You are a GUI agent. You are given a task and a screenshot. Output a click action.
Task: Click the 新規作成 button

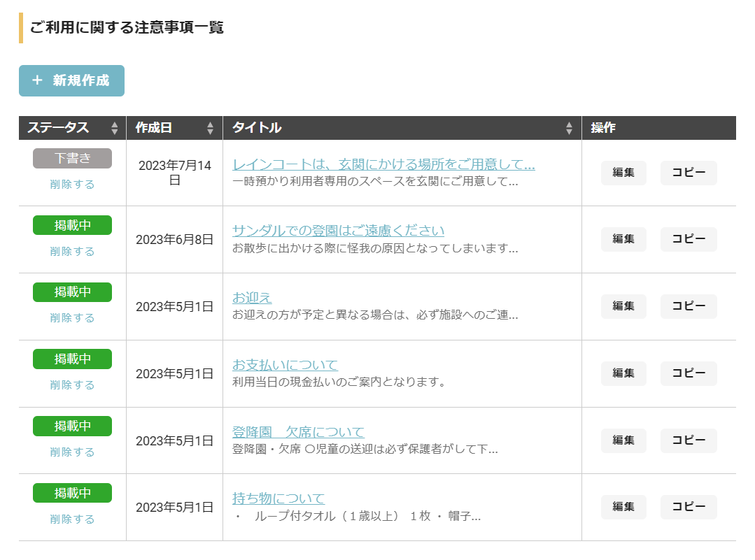coord(71,80)
